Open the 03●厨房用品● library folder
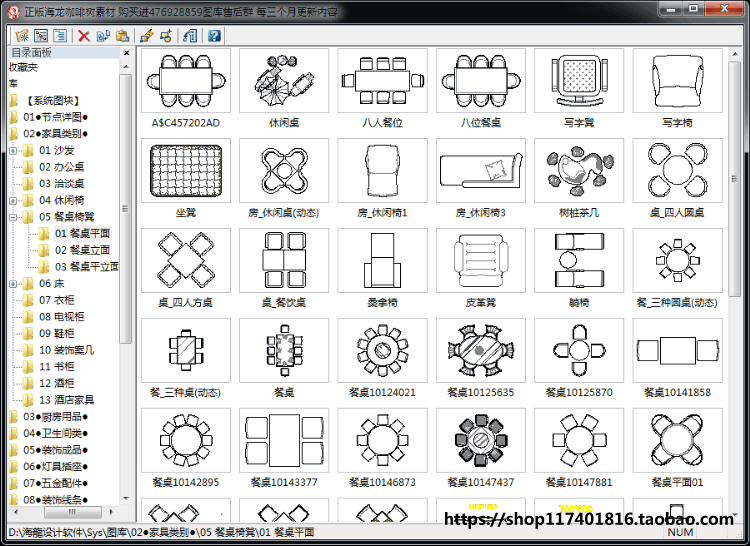 click(55, 416)
